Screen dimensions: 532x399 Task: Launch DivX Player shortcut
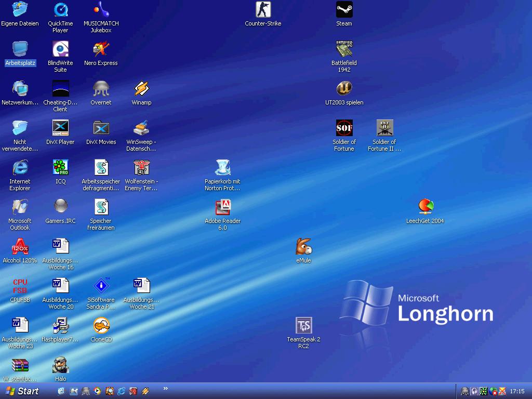pyautogui.click(x=60, y=128)
